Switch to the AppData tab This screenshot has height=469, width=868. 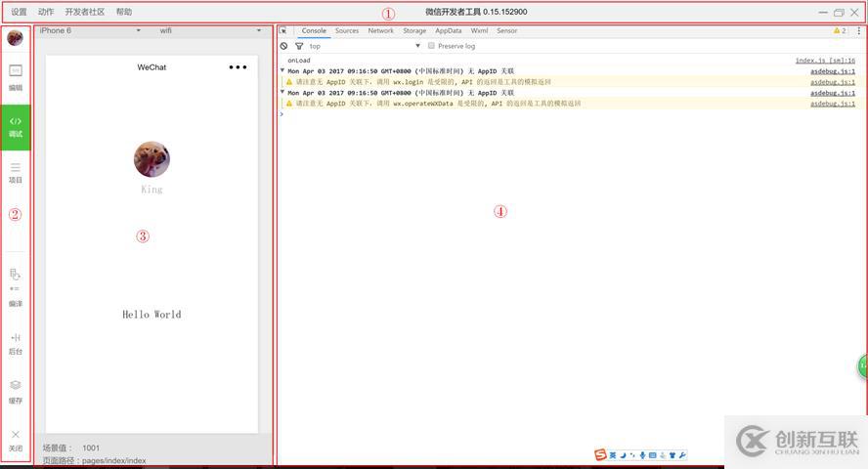click(449, 31)
